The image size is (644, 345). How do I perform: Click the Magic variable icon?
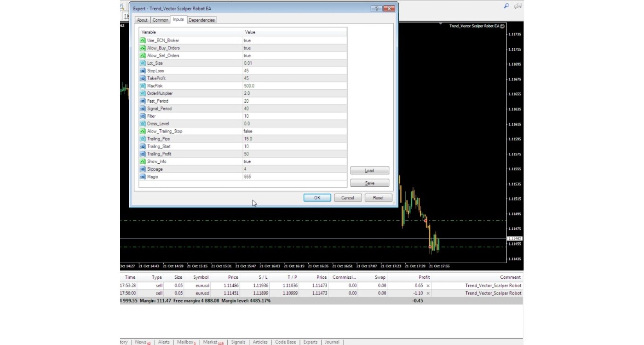coord(143,177)
